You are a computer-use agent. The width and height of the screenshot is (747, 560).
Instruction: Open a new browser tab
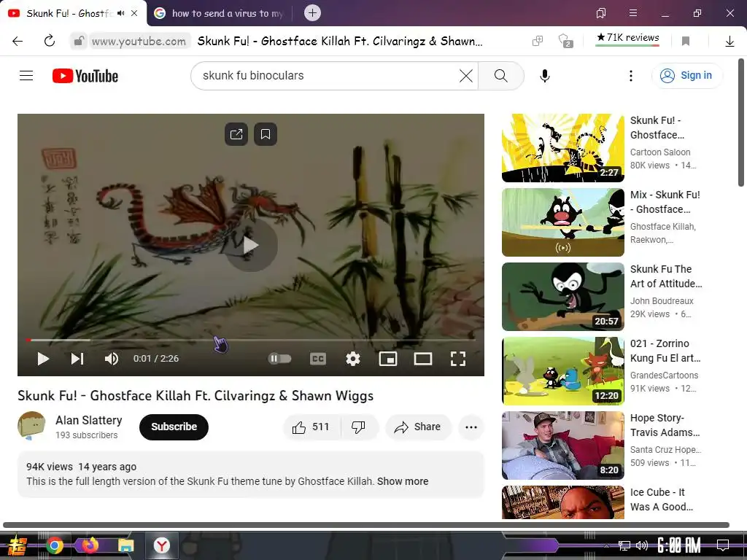[312, 13]
